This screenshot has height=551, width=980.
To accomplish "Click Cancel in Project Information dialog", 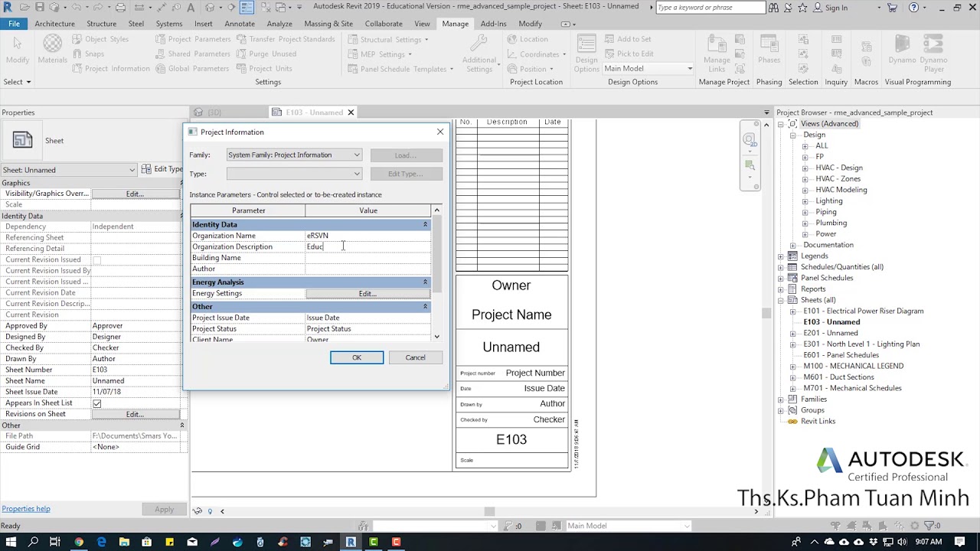I will tap(415, 357).
